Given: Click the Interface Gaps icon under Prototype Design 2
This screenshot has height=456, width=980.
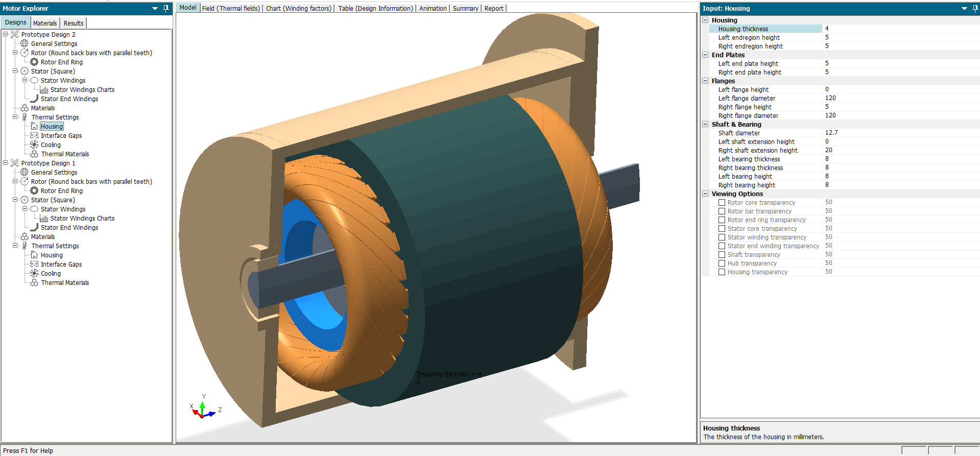Looking at the screenshot, I should (34, 135).
